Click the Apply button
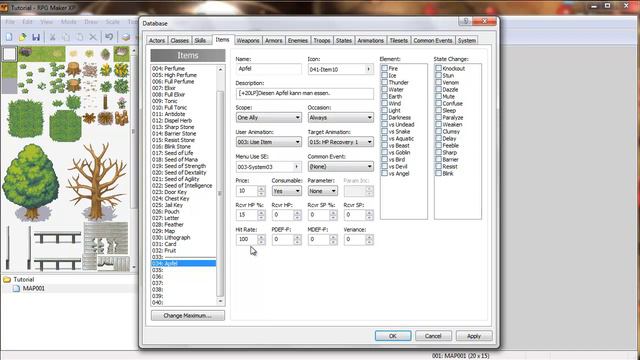 click(473, 336)
